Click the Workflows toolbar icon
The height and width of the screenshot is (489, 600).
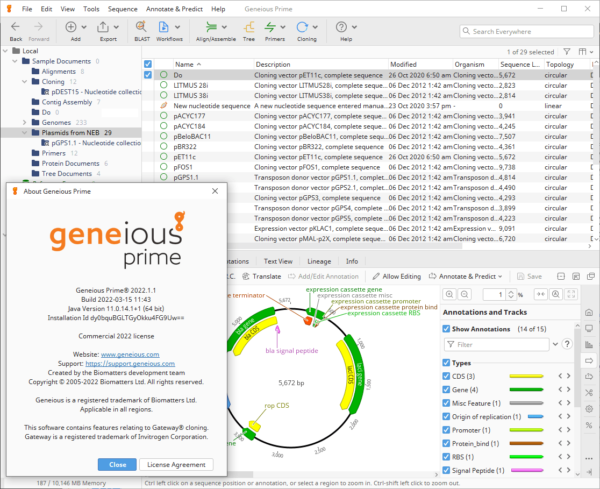[x=163, y=27]
